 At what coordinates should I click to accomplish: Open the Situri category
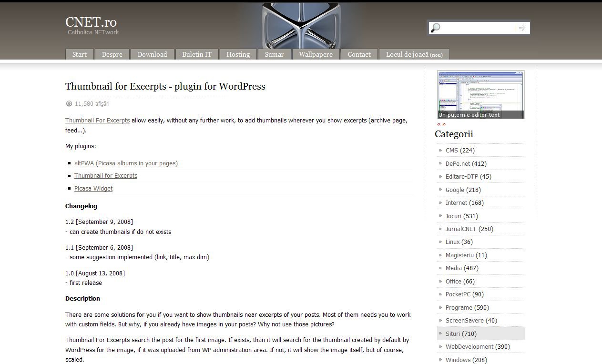coord(454,334)
